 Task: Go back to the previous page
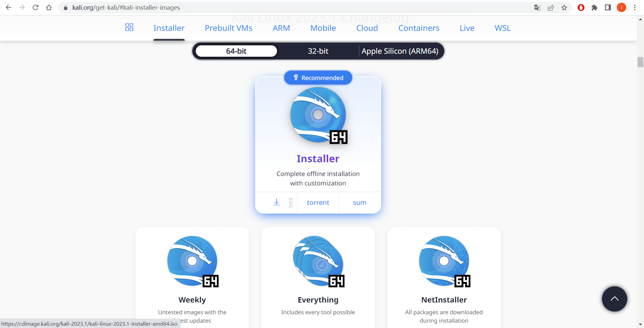[9, 7]
